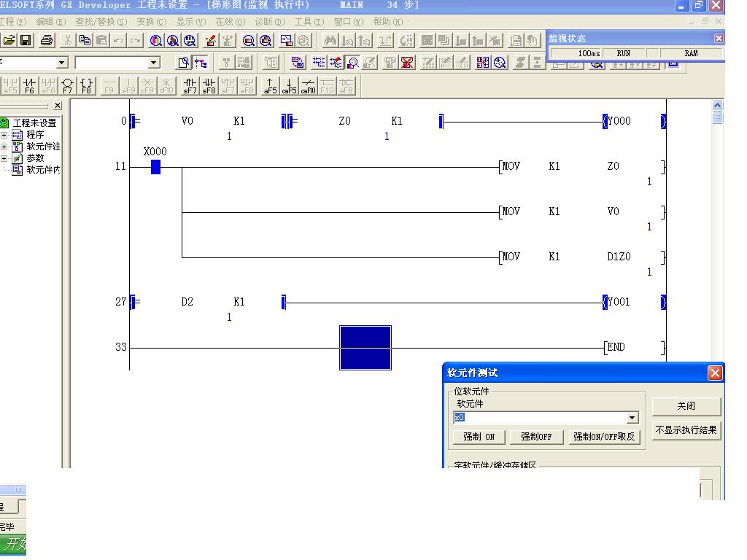Click the Print icon in toolbar
Image resolution: width=747 pixels, height=560 pixels.
point(47,41)
